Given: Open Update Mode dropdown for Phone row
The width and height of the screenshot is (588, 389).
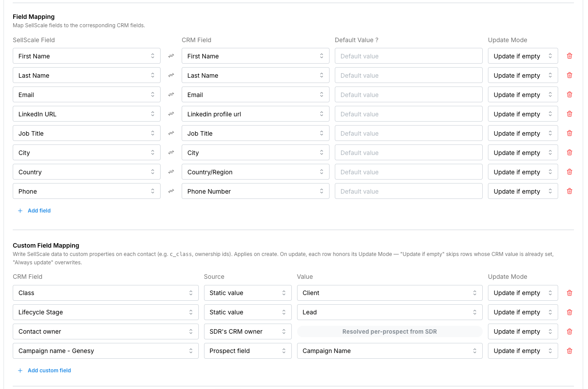Looking at the screenshot, I should [x=523, y=191].
